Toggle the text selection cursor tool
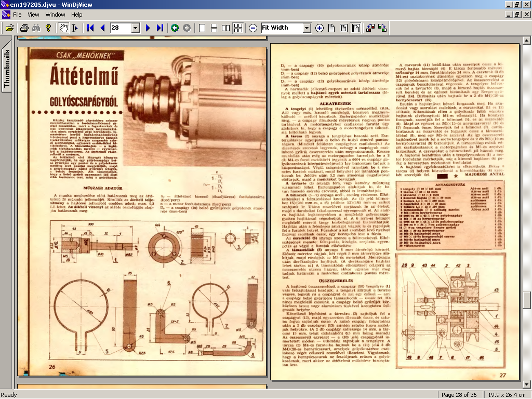This screenshot has height=399, width=532. point(74,28)
